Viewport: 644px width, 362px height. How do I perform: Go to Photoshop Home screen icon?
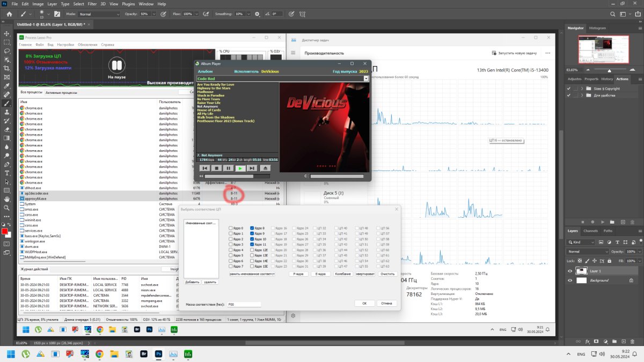click(9, 13)
